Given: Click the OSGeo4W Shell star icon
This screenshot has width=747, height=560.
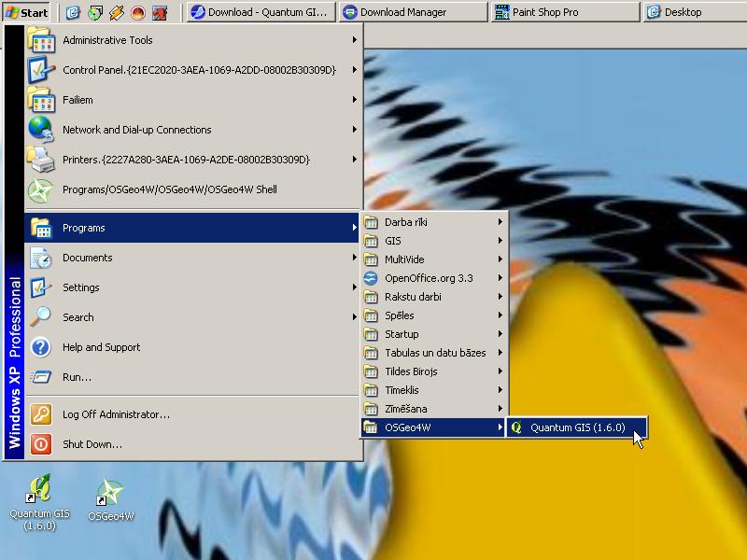Looking at the screenshot, I should click(x=41, y=189).
